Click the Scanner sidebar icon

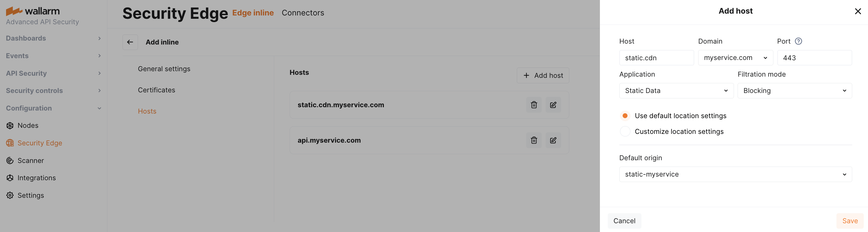click(10, 161)
